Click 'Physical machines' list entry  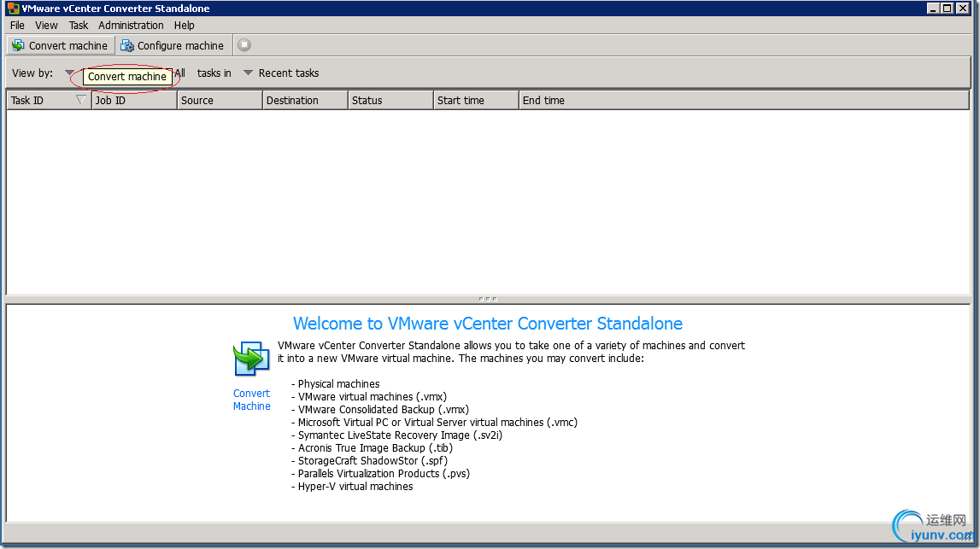pyautogui.click(x=338, y=384)
